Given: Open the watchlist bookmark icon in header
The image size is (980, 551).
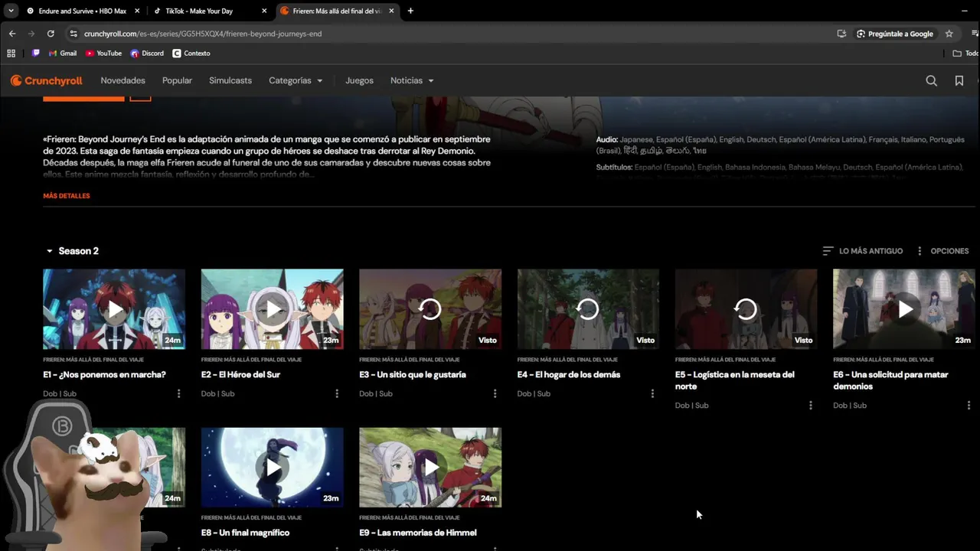Looking at the screenshot, I should click(x=959, y=80).
